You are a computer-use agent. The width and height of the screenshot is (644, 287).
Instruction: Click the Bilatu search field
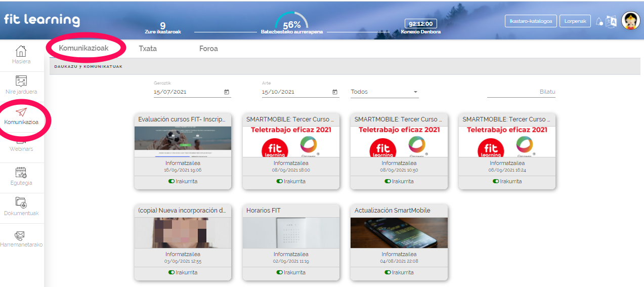pyautogui.click(x=521, y=92)
